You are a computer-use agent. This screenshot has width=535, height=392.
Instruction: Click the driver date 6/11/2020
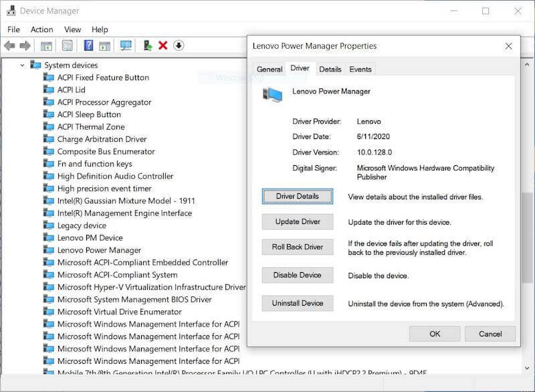click(373, 136)
